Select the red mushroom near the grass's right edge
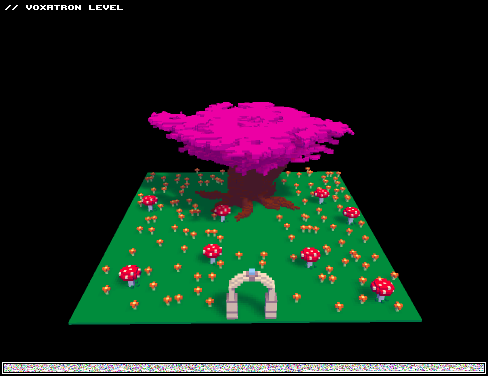The width and height of the screenshot is (488, 376). point(351,214)
